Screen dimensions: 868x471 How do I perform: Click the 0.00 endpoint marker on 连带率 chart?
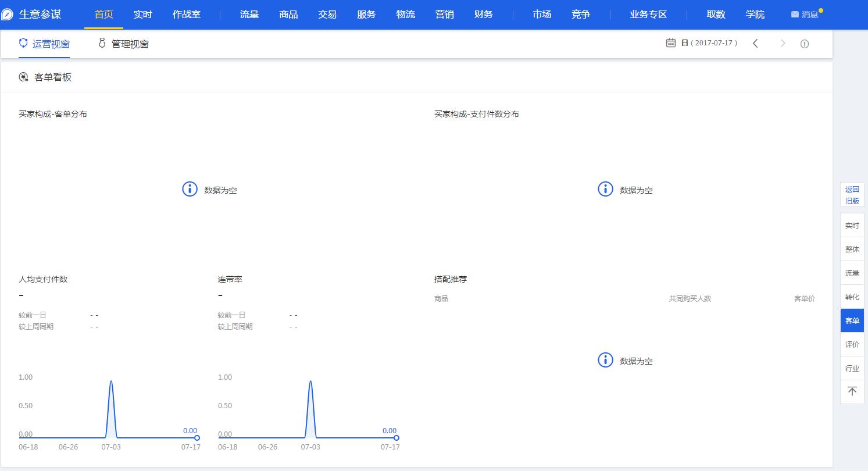(396, 437)
